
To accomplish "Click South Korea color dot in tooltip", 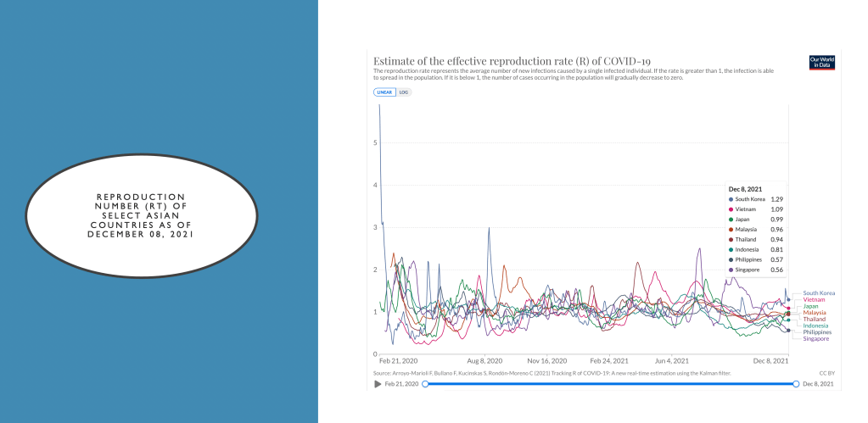I will coord(731,199).
